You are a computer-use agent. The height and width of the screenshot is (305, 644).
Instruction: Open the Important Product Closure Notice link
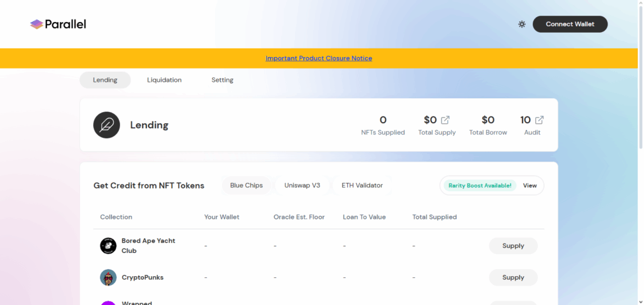tap(319, 58)
